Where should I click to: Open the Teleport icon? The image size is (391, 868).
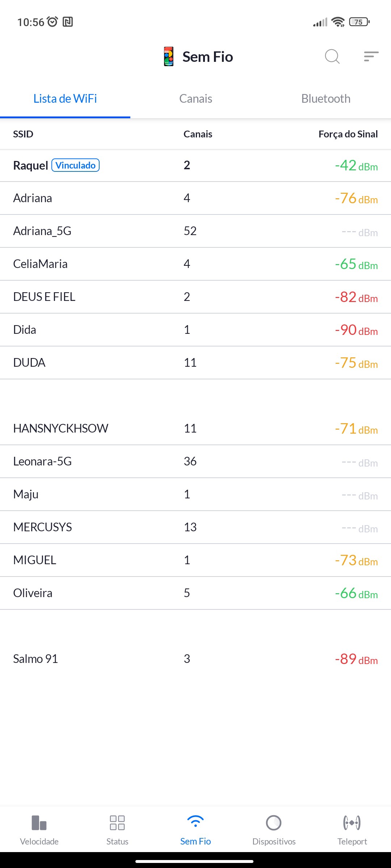coord(352,823)
